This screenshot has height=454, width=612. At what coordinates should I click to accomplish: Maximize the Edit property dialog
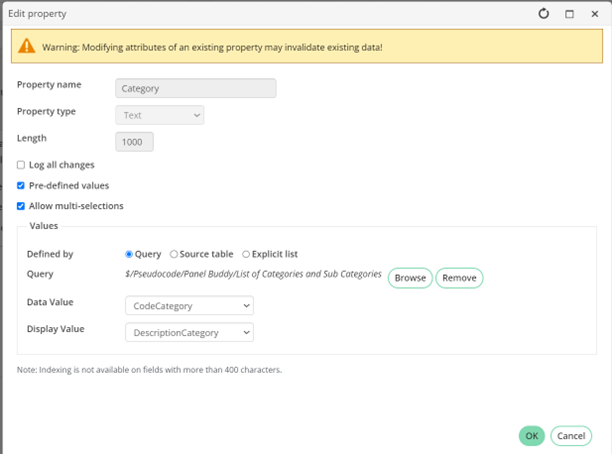click(x=569, y=14)
